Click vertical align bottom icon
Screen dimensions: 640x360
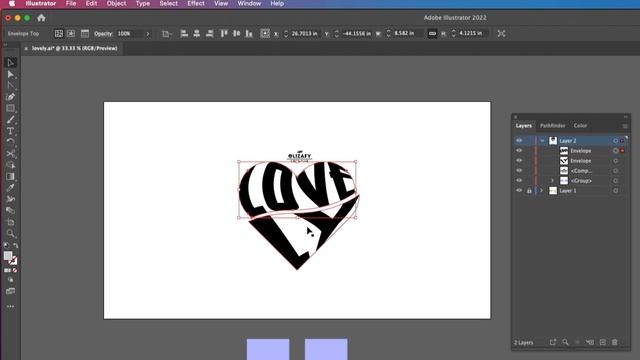click(x=249, y=33)
